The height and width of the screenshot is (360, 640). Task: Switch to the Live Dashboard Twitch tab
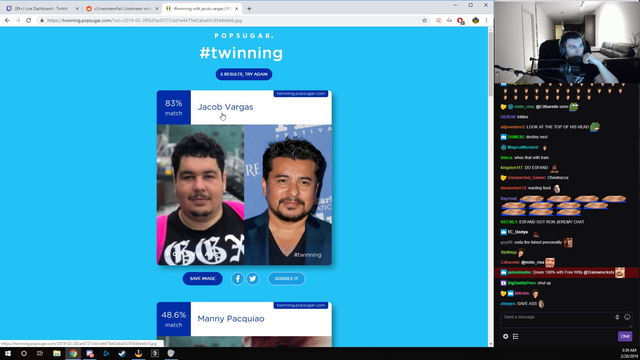41,9
